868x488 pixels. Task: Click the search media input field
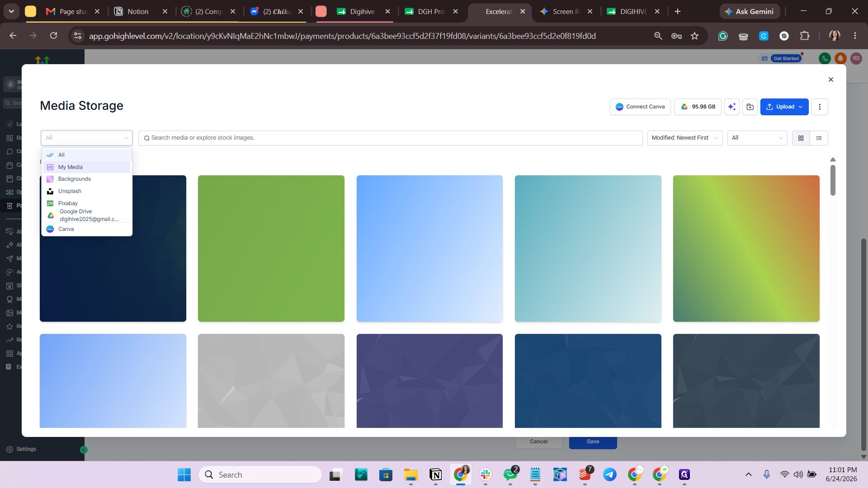[x=391, y=138]
